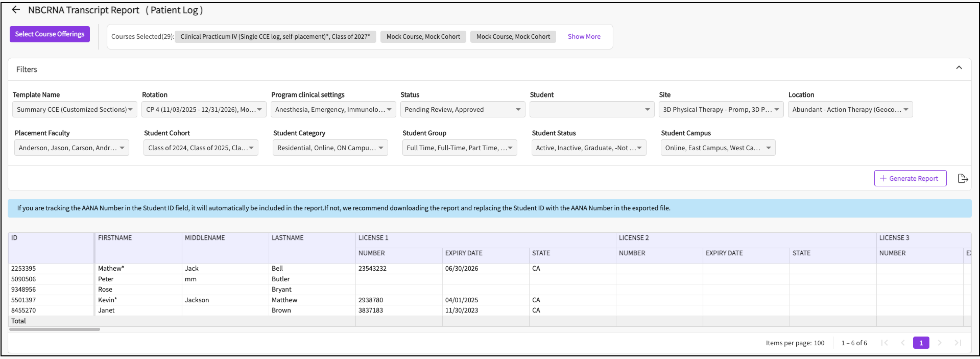Go to the next page arrow
The height and width of the screenshot is (359, 980).
tap(939, 343)
